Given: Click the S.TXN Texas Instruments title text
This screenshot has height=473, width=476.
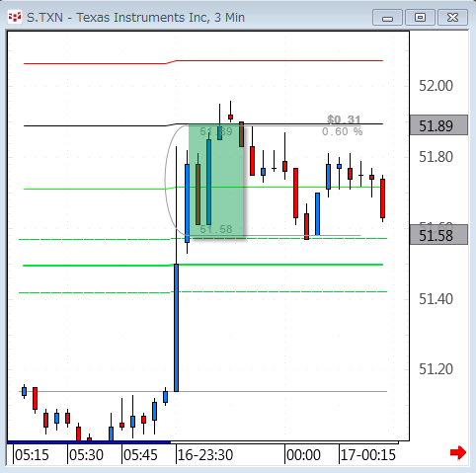Looking at the screenshot, I should coord(135,18).
